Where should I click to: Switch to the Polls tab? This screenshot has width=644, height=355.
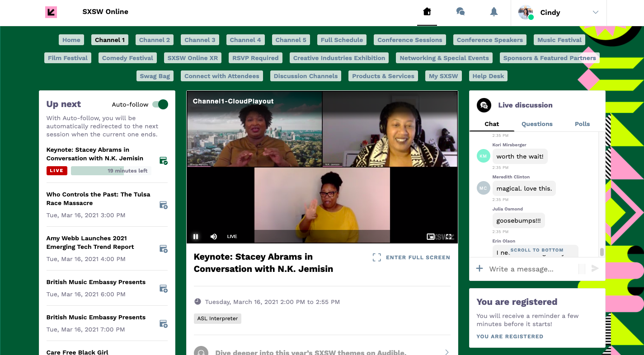(582, 124)
